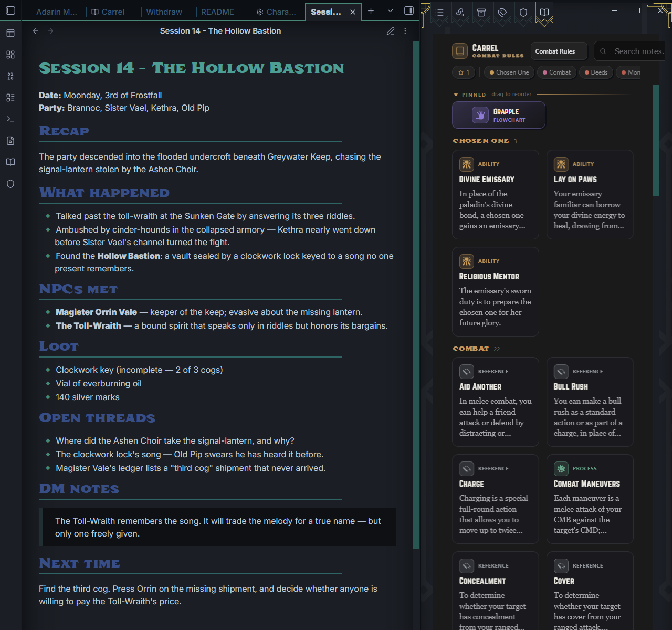
Task: Toggle the right sidebar panel icon
Action: [x=409, y=10]
